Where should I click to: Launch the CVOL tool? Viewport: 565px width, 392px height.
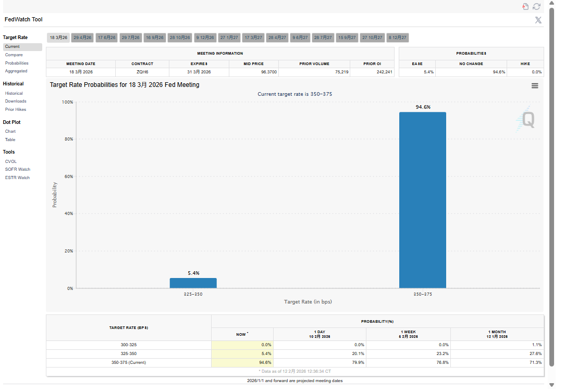(x=11, y=161)
